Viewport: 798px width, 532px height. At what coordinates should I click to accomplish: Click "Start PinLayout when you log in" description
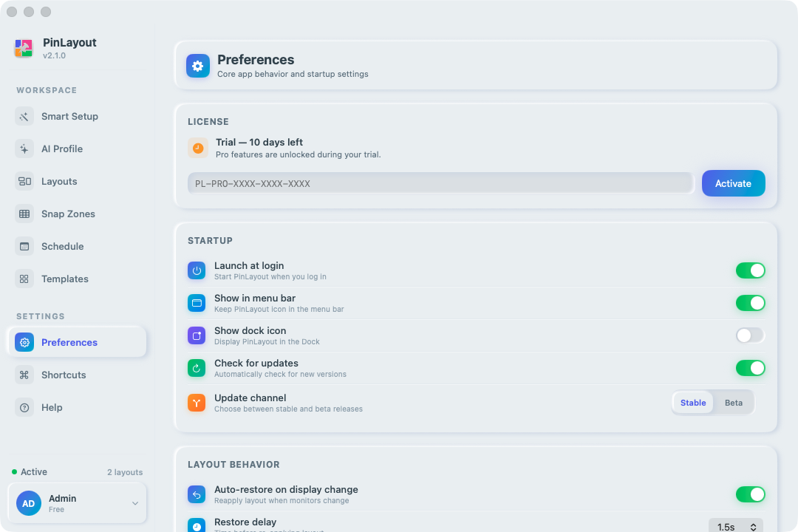[x=270, y=277]
